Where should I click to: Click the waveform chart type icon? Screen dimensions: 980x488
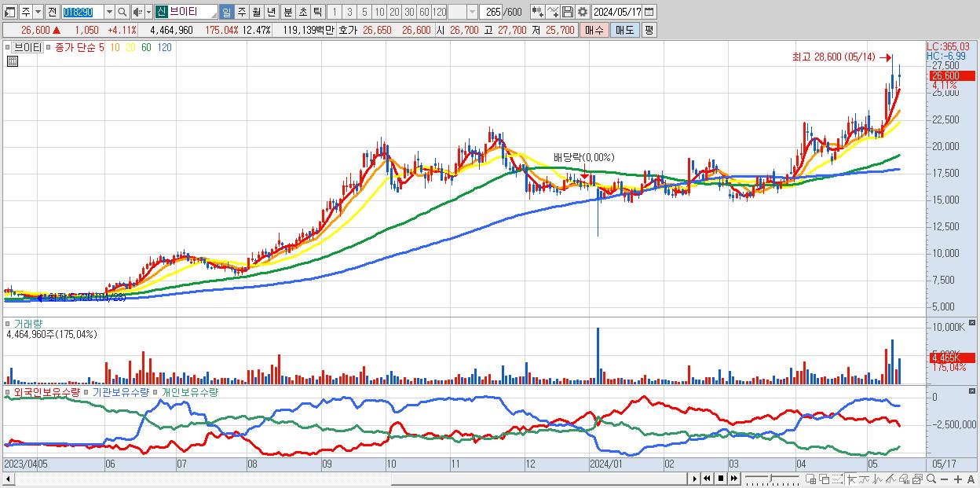[x=878, y=479]
